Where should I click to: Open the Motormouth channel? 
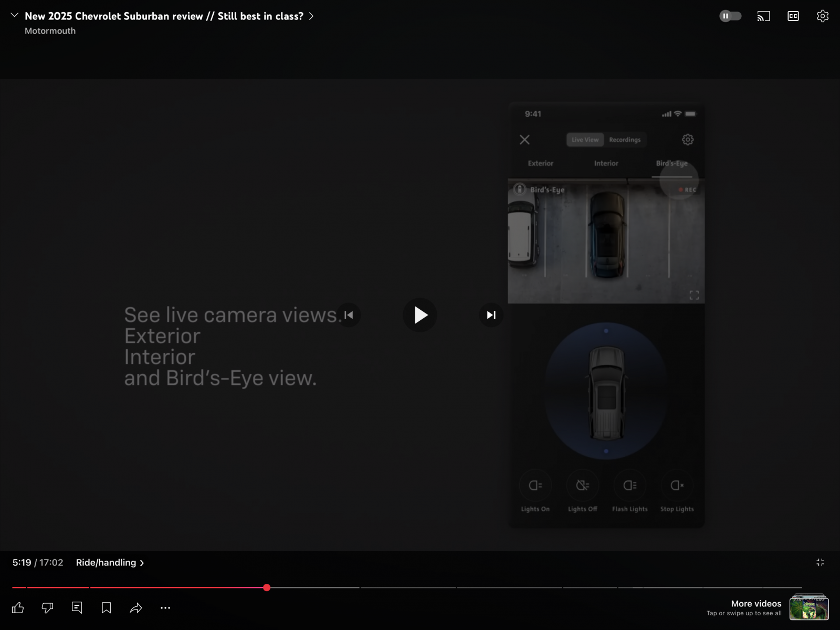click(x=50, y=31)
